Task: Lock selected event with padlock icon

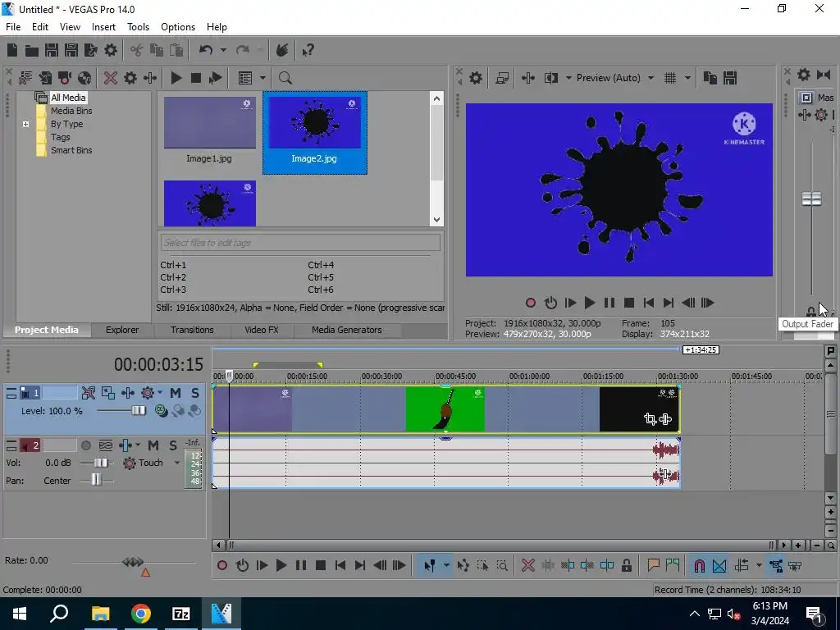Action: coord(626,566)
